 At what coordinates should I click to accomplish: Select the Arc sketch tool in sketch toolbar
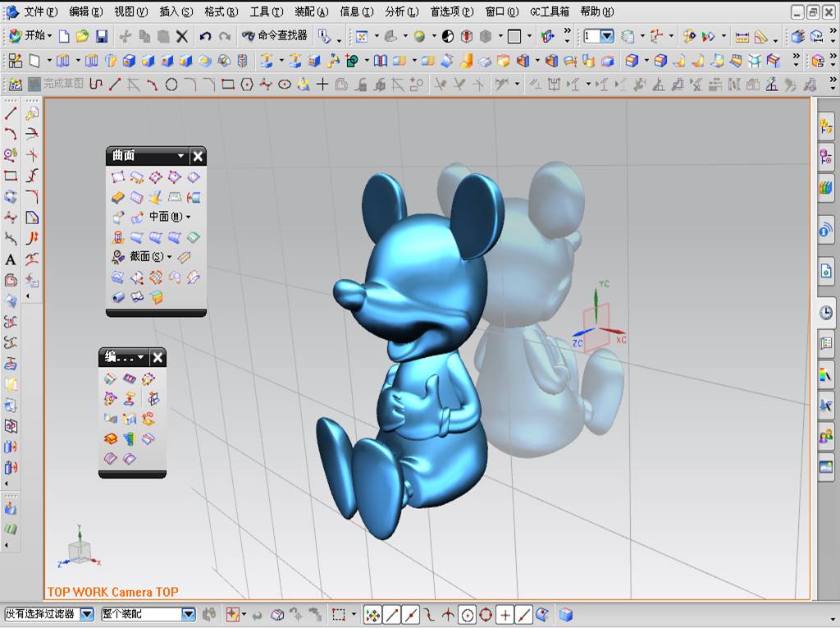[x=152, y=84]
